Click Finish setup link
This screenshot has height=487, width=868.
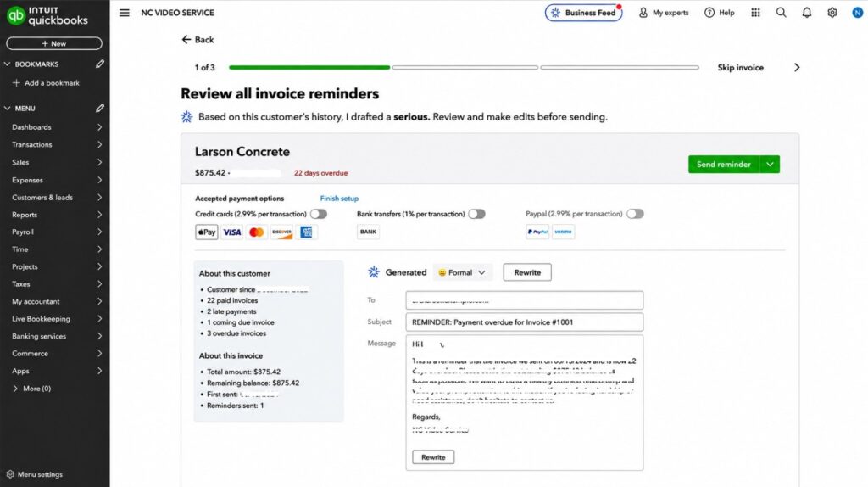pos(339,199)
